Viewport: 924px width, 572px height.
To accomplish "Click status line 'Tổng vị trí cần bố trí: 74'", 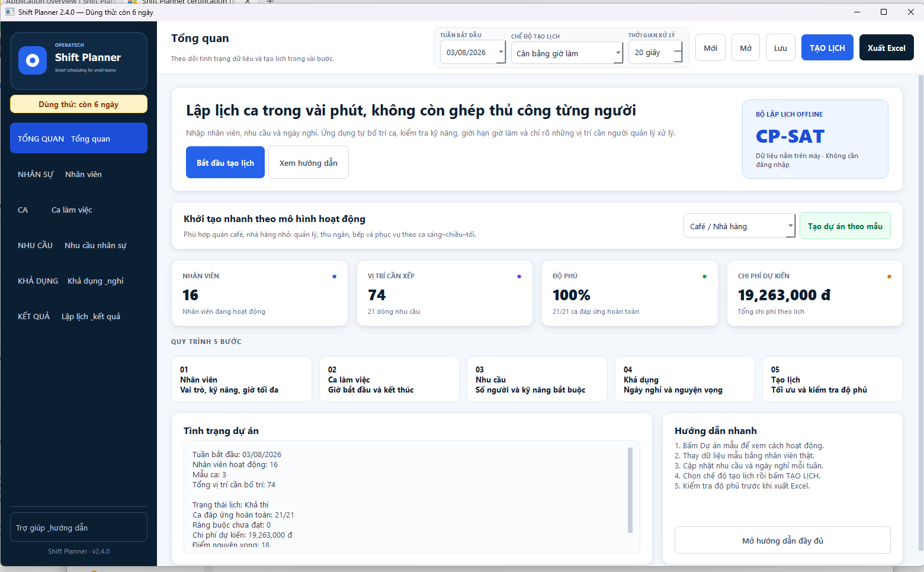I will (234, 484).
